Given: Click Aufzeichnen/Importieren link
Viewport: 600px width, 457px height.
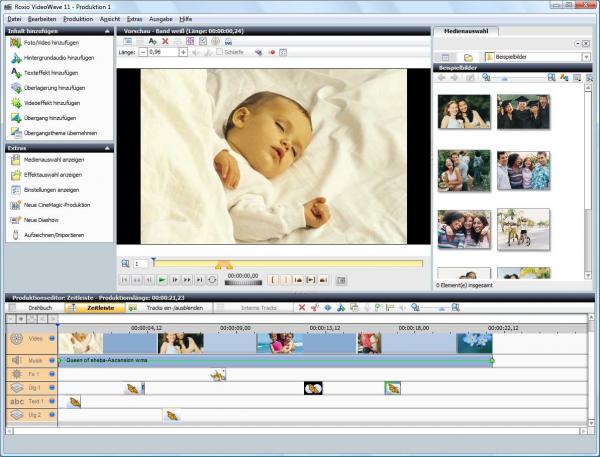Looking at the screenshot, I should pyautogui.click(x=55, y=234).
